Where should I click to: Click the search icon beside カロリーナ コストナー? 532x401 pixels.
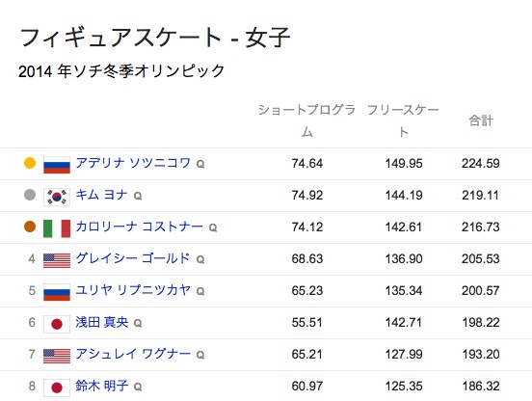click(213, 228)
